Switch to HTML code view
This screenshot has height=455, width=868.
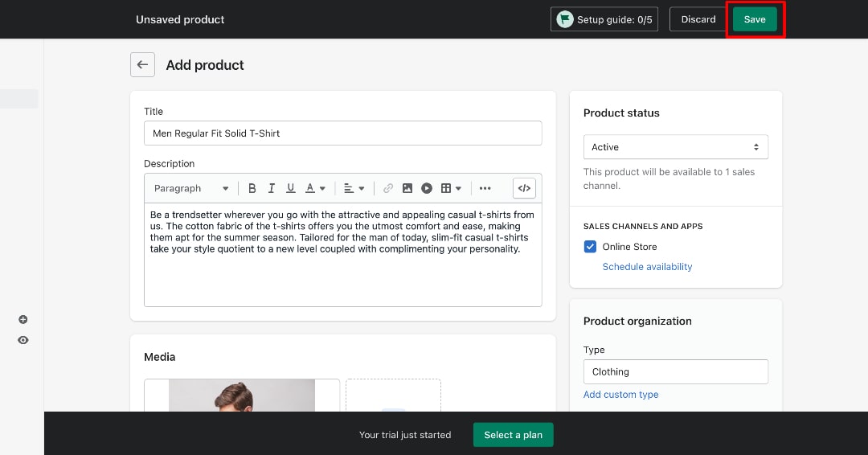tap(524, 188)
